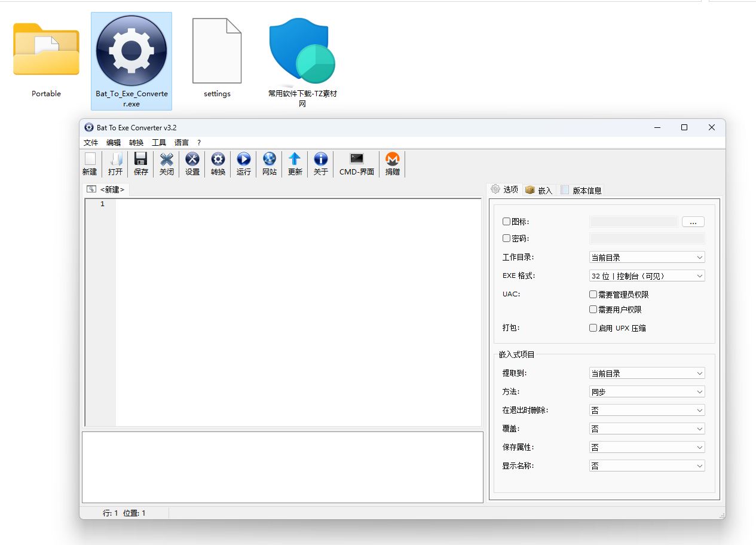The height and width of the screenshot is (545, 756).
Task: Open the 工具 menu
Action: pyautogui.click(x=159, y=143)
